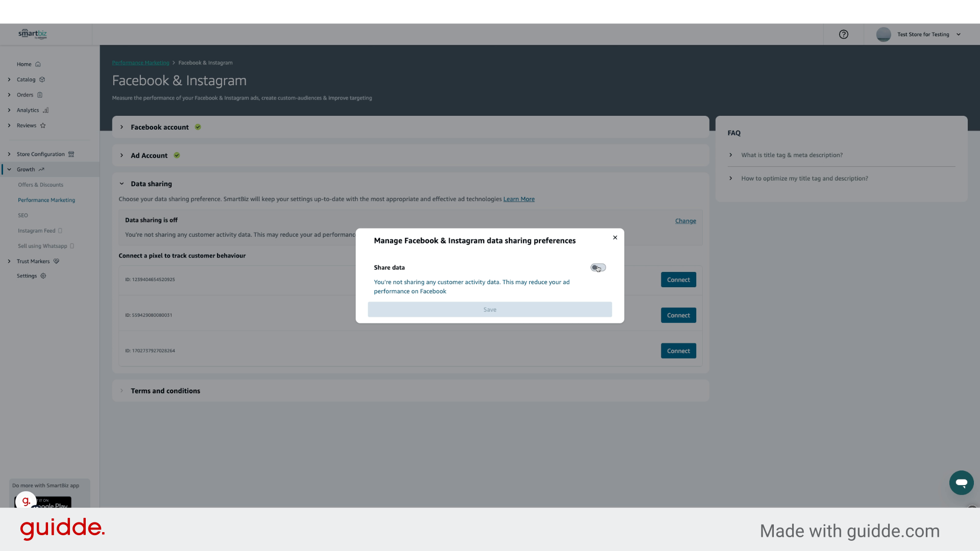This screenshot has height=551, width=980.
Task: Open Settings in sidebar
Action: pyautogui.click(x=27, y=276)
